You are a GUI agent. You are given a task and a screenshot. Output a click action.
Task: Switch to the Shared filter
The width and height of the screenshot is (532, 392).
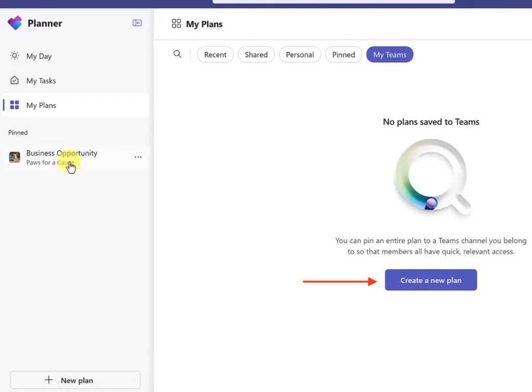point(256,55)
